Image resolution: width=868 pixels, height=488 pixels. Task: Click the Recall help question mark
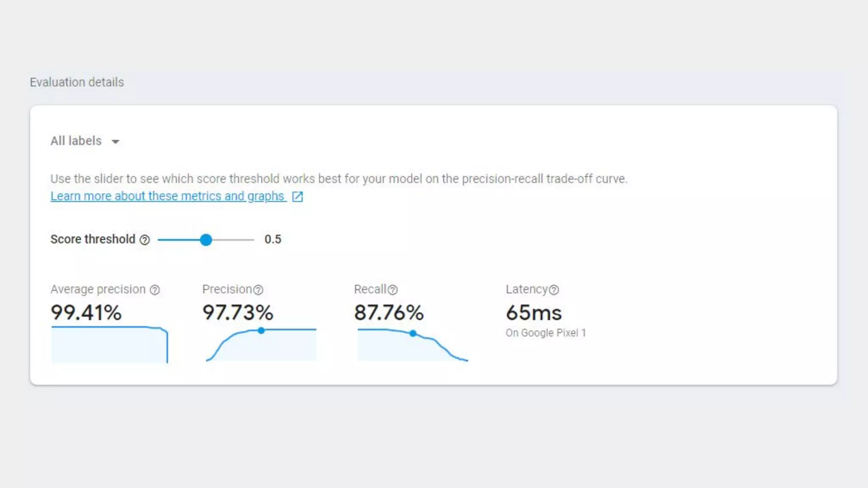coord(393,290)
